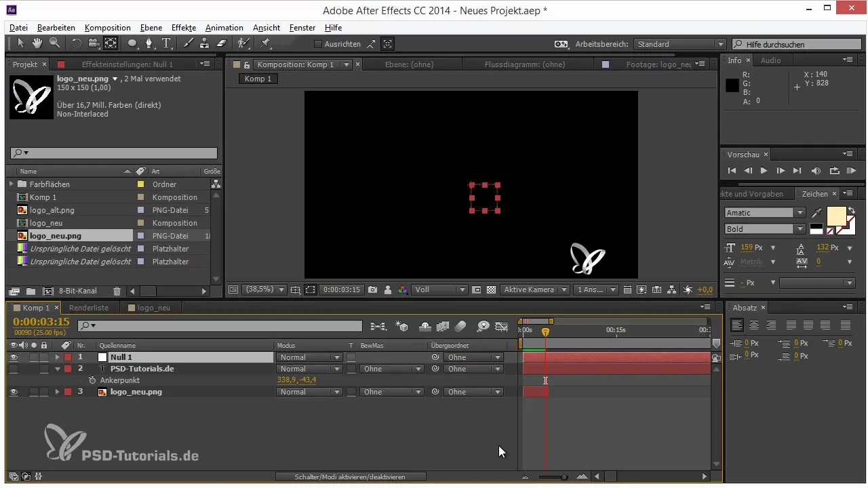Select the Horizontal Type tool
The height and width of the screenshot is (488, 868).
pyautogui.click(x=167, y=43)
